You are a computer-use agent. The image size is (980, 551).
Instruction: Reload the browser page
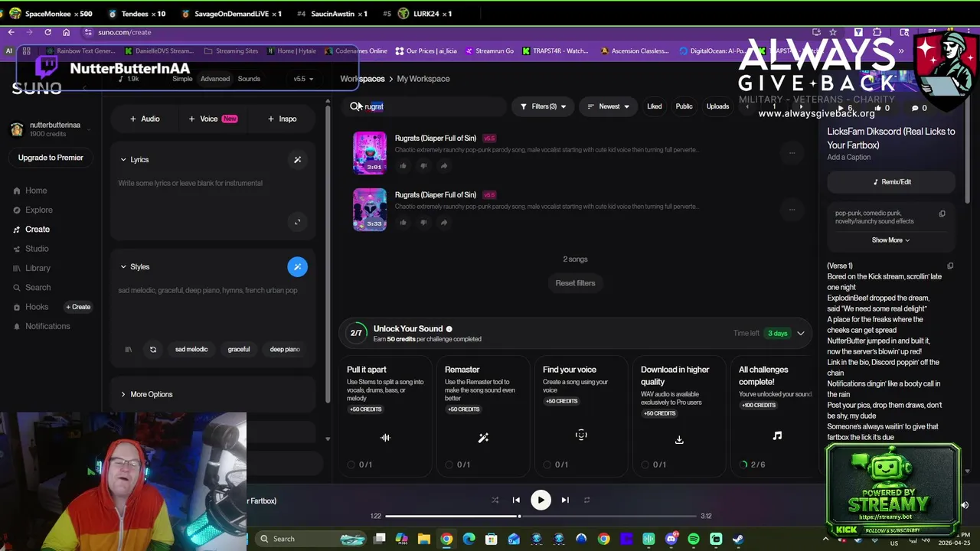tap(47, 32)
